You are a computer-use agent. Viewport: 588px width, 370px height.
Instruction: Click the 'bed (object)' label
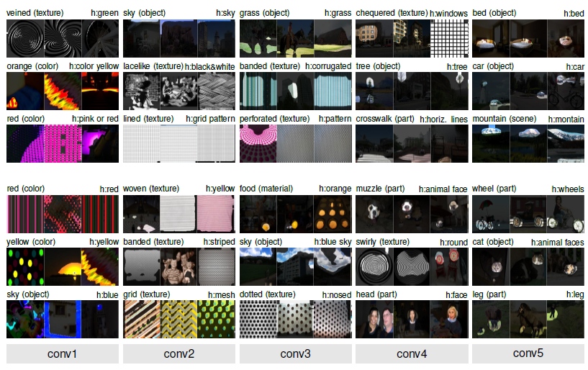494,13
